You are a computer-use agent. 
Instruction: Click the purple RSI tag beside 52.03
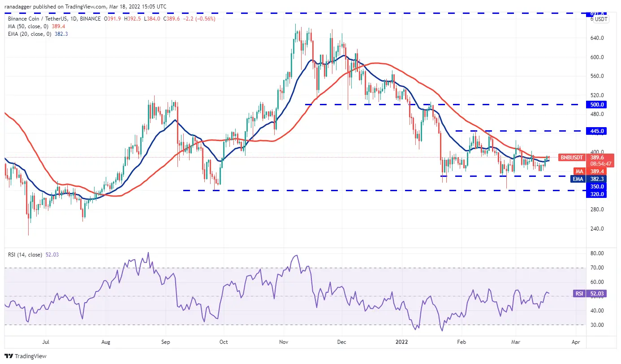click(579, 294)
